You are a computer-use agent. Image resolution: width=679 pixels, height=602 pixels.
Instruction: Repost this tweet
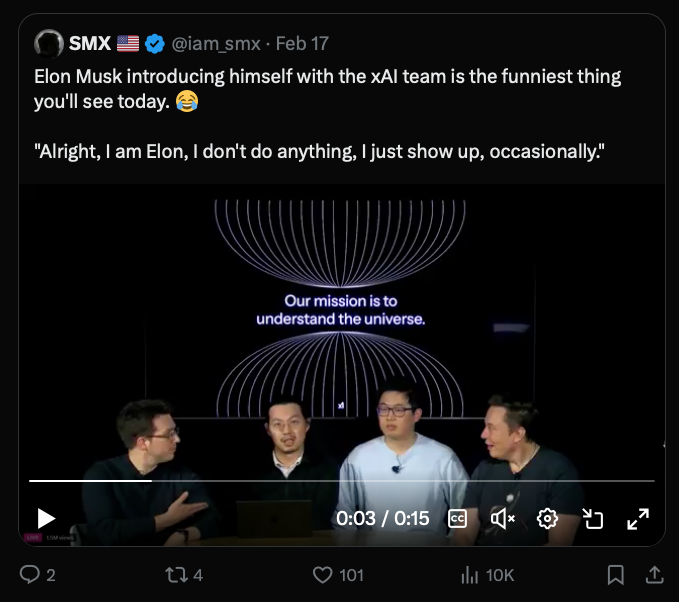174,575
